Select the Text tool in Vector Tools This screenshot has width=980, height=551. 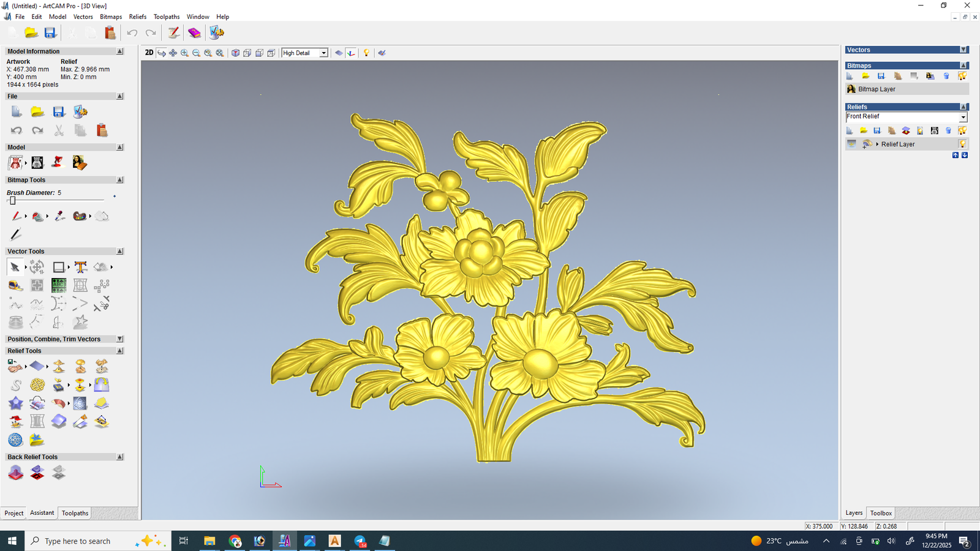coord(80,267)
